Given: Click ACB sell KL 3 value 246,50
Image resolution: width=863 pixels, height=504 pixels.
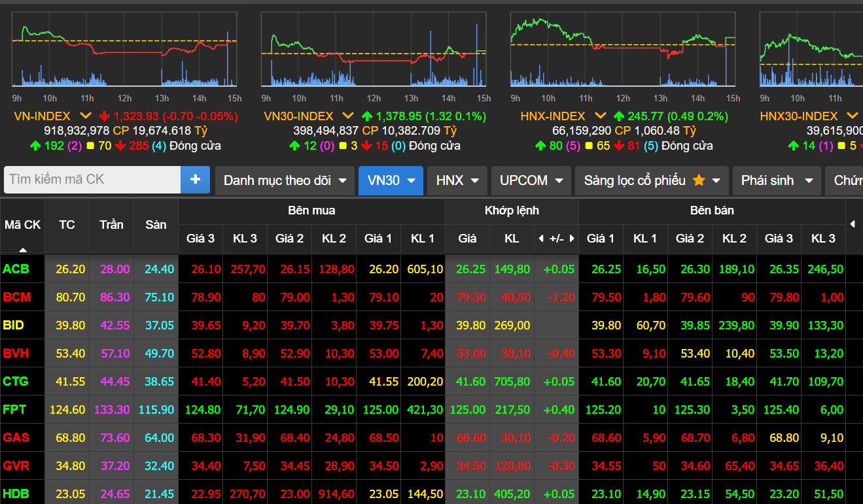Looking at the screenshot, I should [x=825, y=269].
